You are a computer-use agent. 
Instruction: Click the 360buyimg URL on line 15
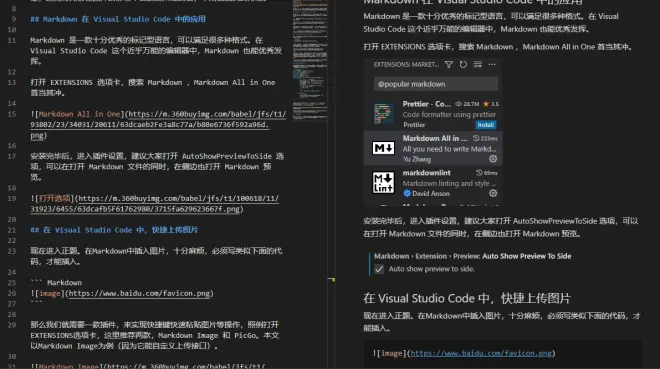point(158,125)
